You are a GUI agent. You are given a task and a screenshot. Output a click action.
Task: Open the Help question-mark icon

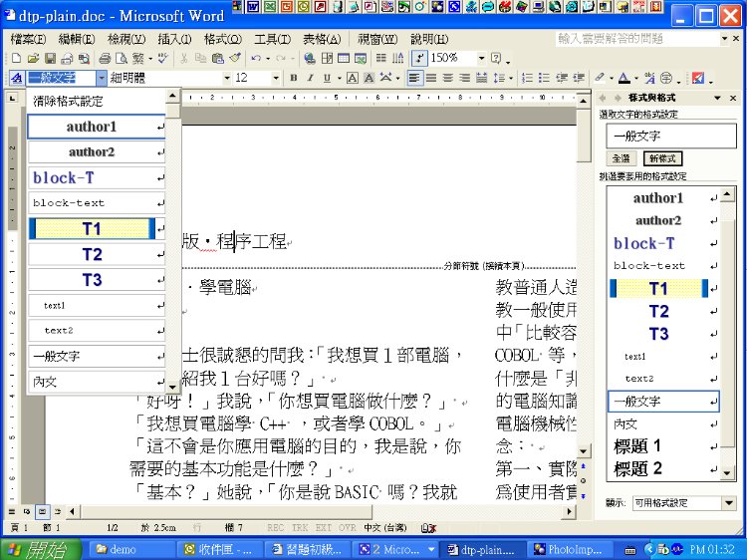pos(496,59)
